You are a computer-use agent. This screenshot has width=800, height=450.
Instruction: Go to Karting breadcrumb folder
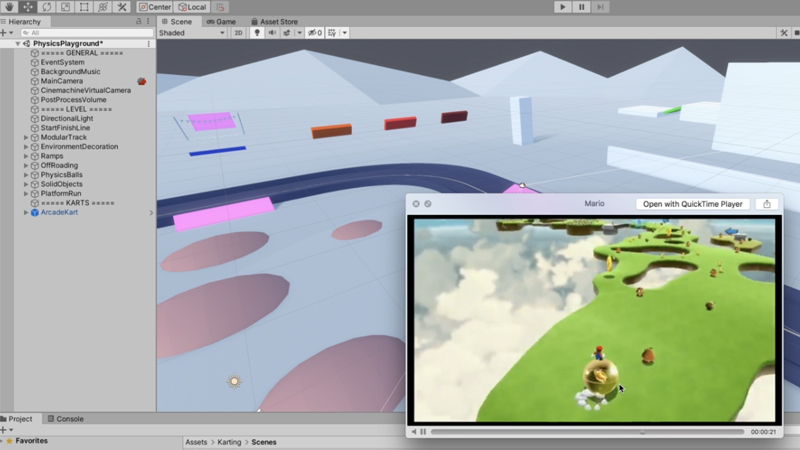click(x=229, y=442)
